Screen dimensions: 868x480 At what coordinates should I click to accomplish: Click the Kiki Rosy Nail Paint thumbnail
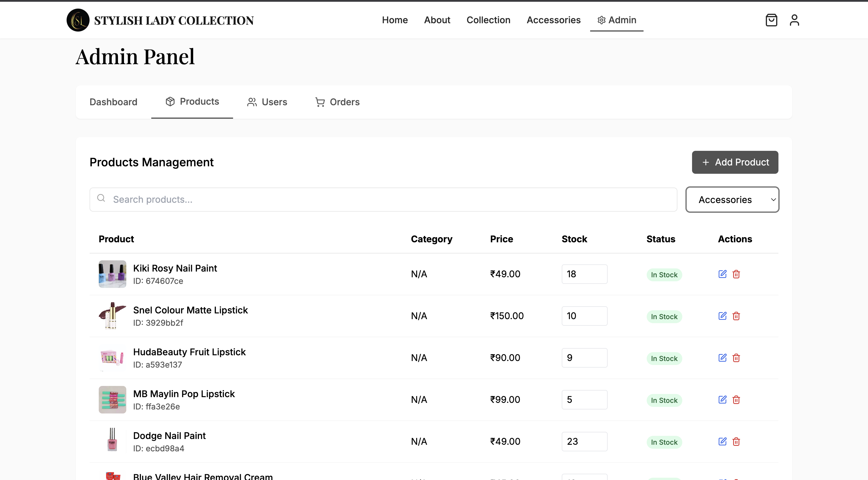point(112,274)
